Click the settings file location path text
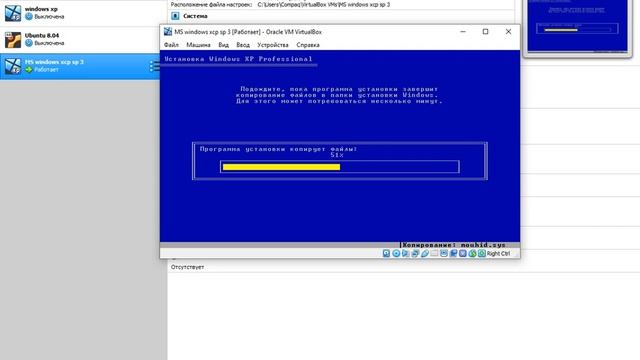 324,4
